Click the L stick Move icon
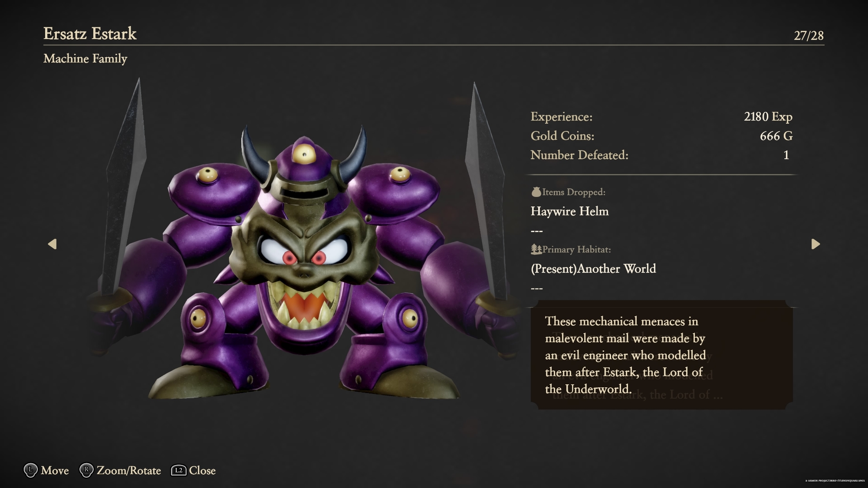 (30, 471)
